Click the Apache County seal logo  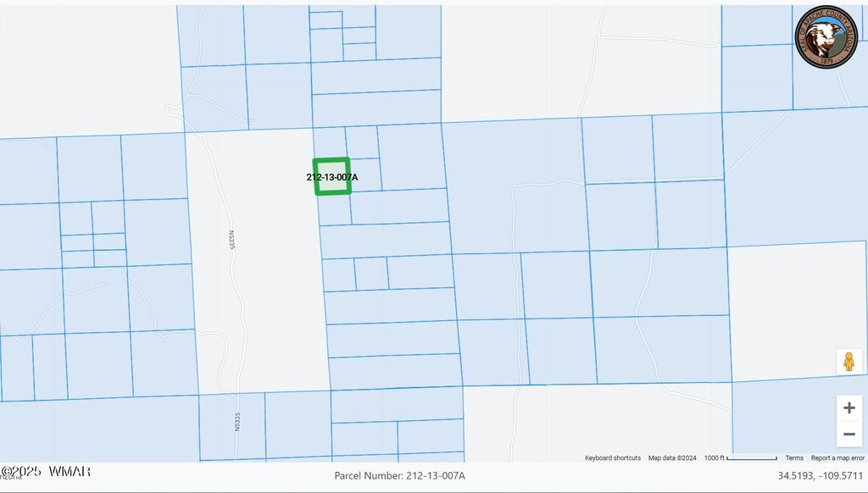[x=826, y=36]
